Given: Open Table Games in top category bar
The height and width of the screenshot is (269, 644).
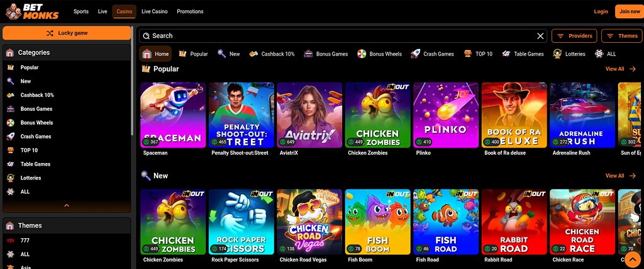Looking at the screenshot, I should (523, 54).
